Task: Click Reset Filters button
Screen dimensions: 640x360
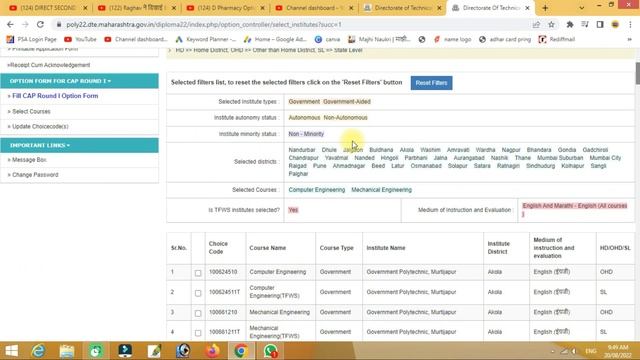Action: (x=431, y=83)
